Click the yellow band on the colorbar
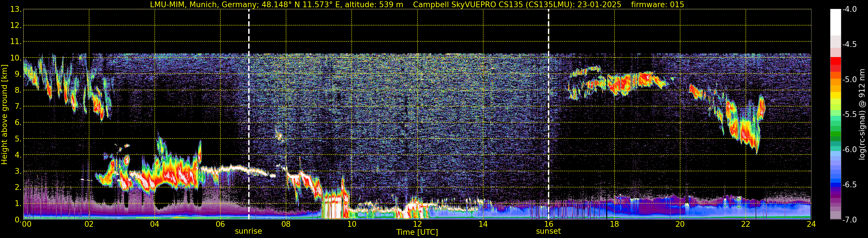 coord(835,95)
